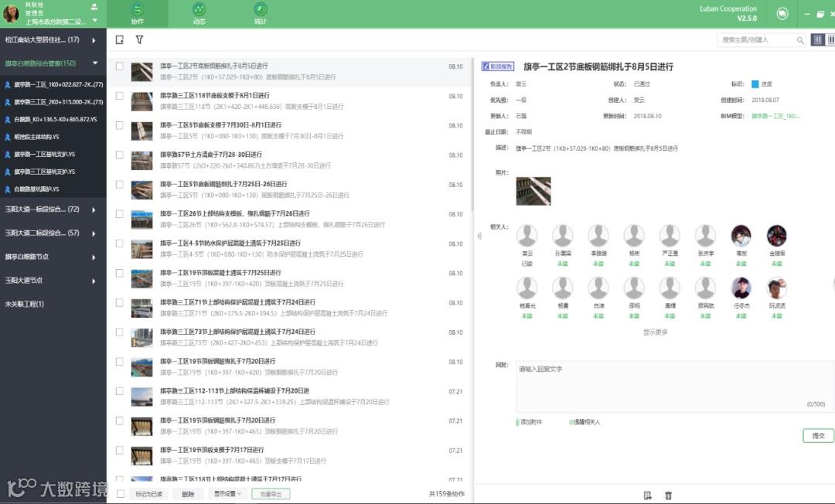
Task: Tick checkbox for 旗亭一工区26节上部结构支模板 row
Action: pyautogui.click(x=120, y=214)
